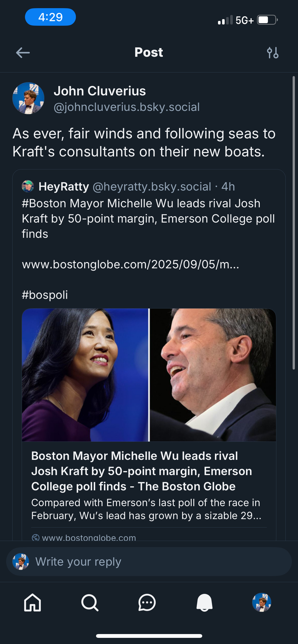Screen dimensions: 298x644
Task: Tap HeyRatty's small avatar
Action: 28,186
